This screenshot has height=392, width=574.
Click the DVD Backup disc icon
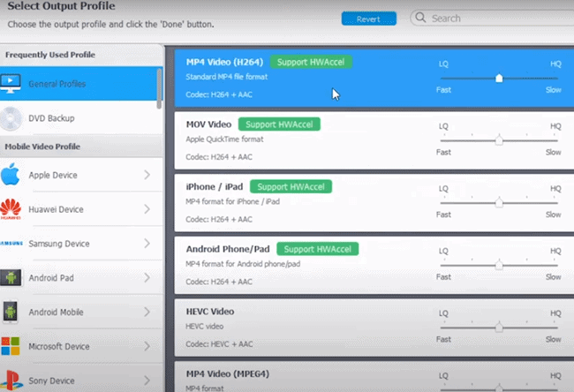click(11, 118)
